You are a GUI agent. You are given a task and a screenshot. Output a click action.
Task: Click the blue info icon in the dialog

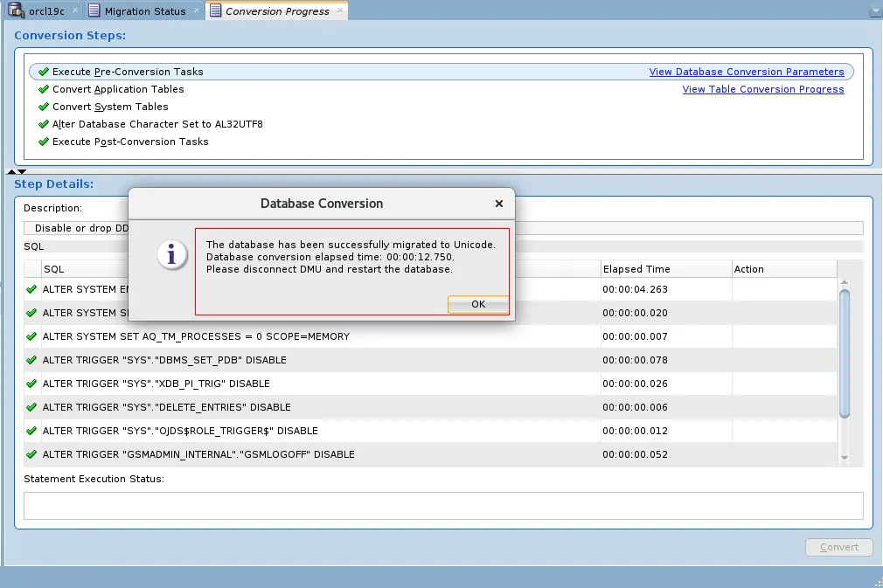pyautogui.click(x=172, y=254)
